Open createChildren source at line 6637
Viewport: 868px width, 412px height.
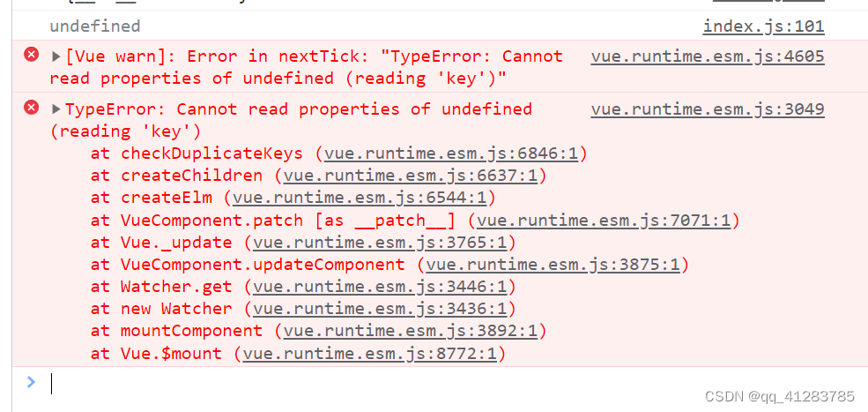point(410,176)
